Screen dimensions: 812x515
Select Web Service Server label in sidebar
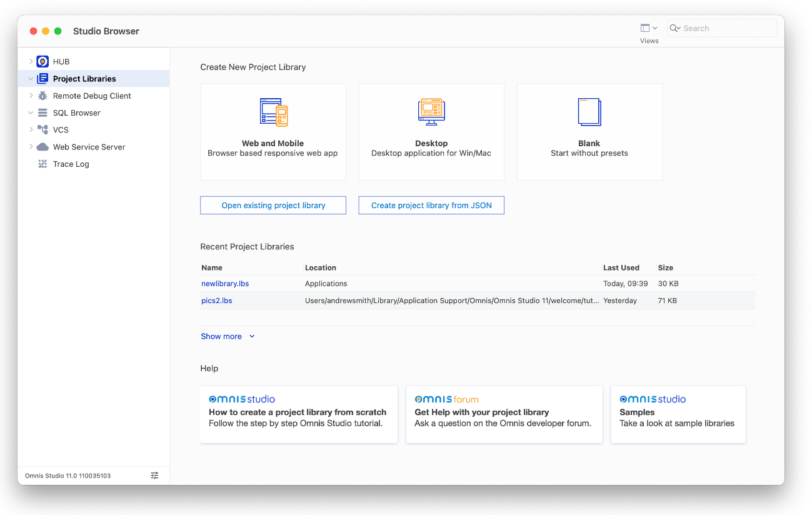pos(89,147)
